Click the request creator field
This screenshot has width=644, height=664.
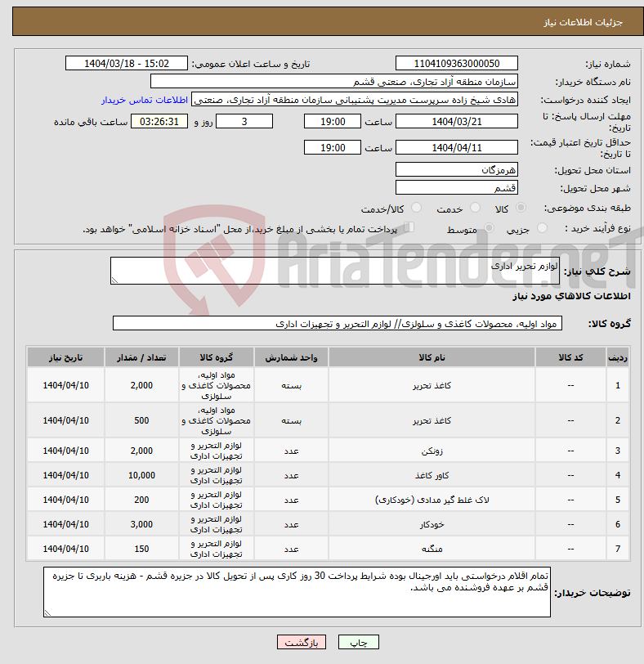(355, 100)
